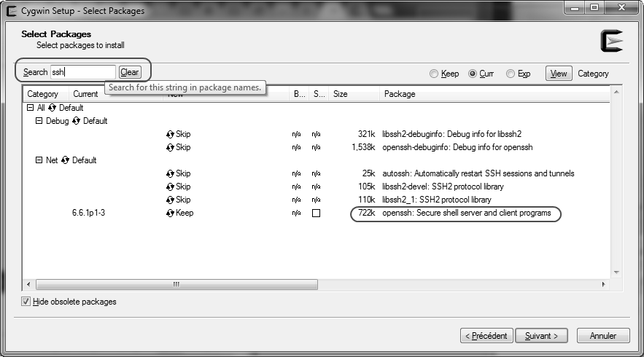Viewport: 644px width, 357px height.
Task: Click the horizontal scrollbar thumb in package list
Action: 175,284
